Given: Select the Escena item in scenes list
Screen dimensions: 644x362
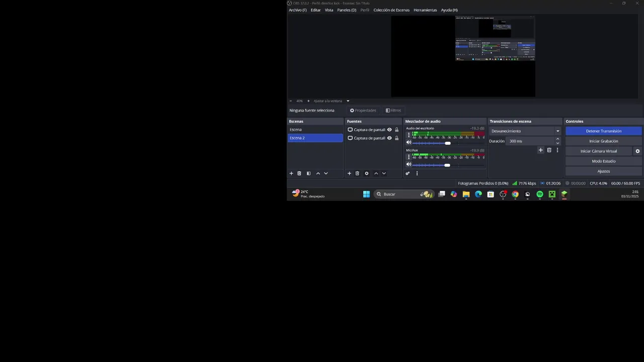Looking at the screenshot, I should tap(315, 130).
